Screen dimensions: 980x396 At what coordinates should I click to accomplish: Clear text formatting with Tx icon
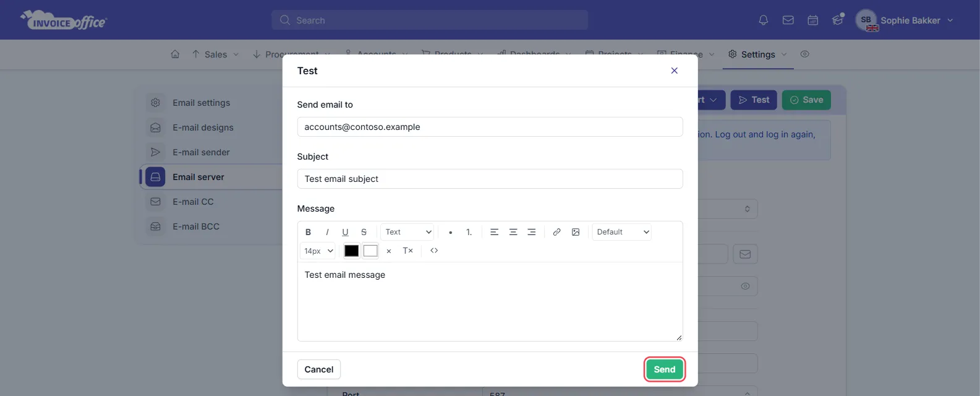[407, 251]
